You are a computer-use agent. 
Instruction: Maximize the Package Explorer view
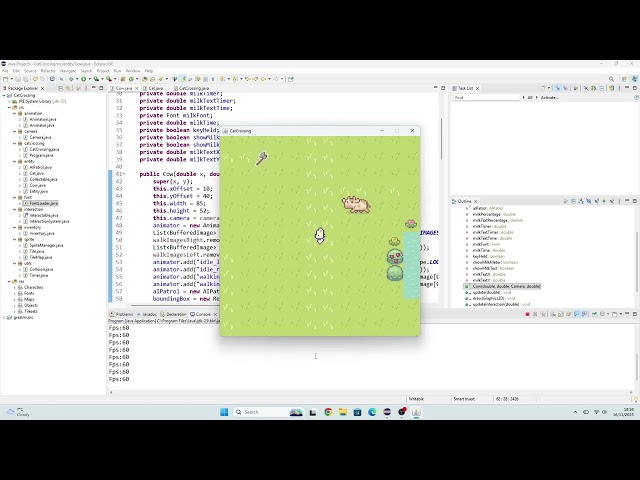pos(101,88)
